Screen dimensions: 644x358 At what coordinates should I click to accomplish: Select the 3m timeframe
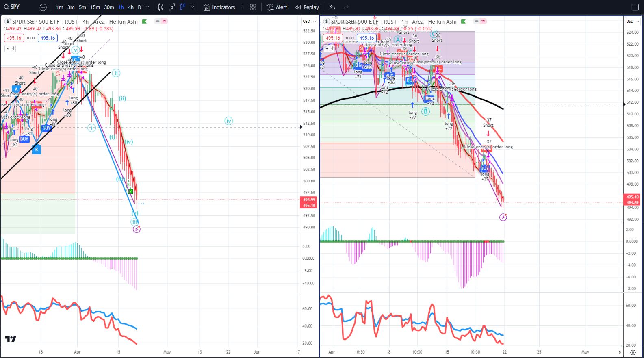[71, 7]
